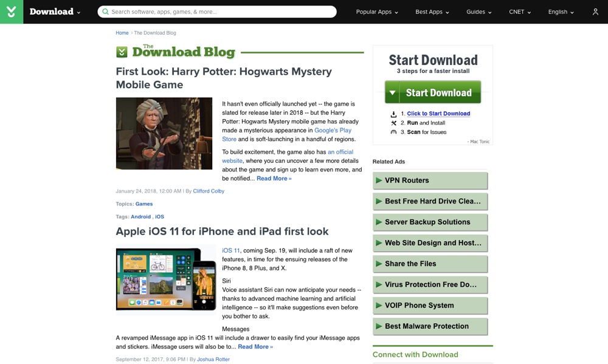Click the 'January 24, 2018, 12:00 AM' date text

[148, 191]
